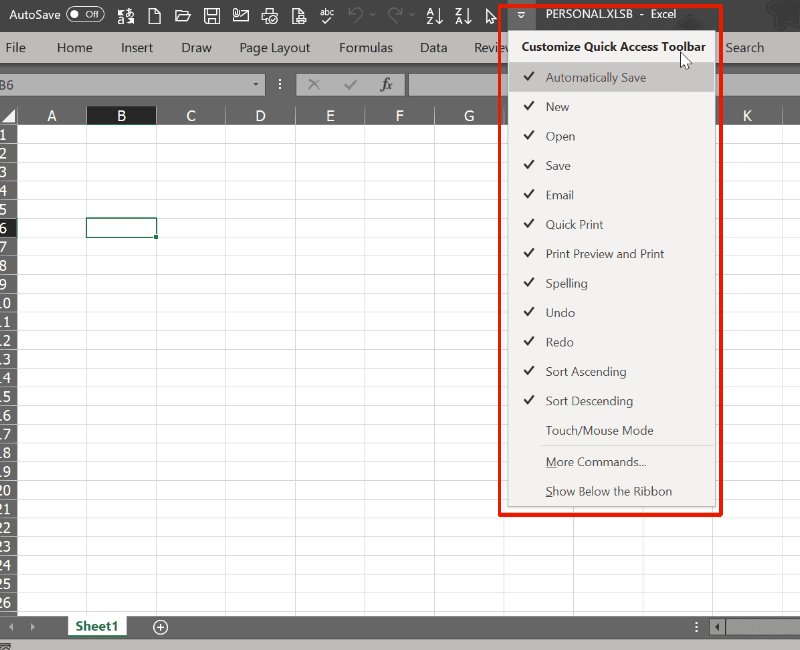Open Insert Function fx button

[386, 85]
